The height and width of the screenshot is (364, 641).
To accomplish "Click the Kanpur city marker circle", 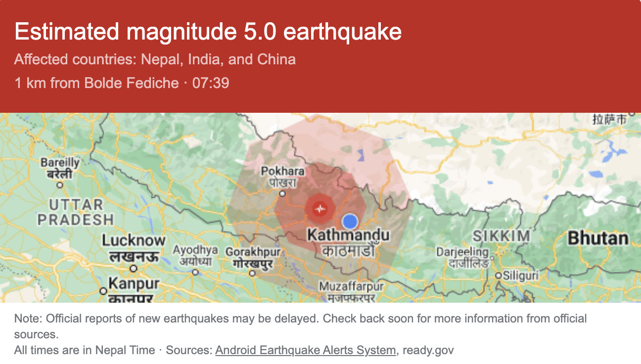I will (x=103, y=291).
